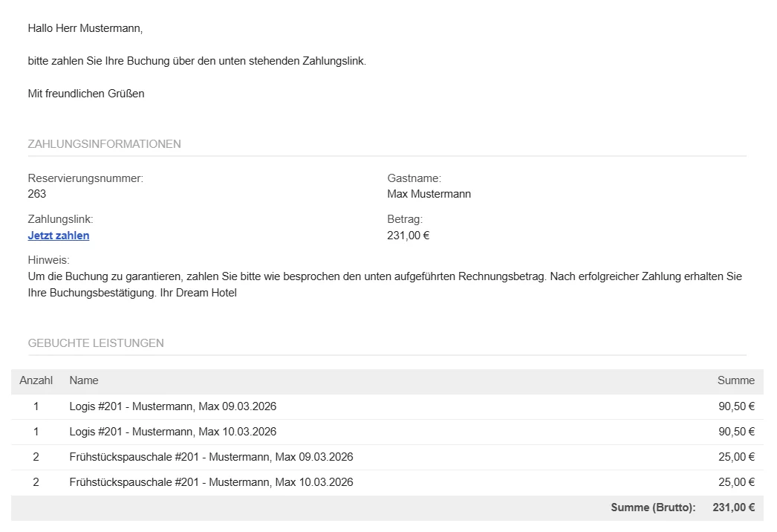Select reservation number "263"
Image resolution: width=777 pixels, height=532 pixels.
pyautogui.click(x=37, y=194)
